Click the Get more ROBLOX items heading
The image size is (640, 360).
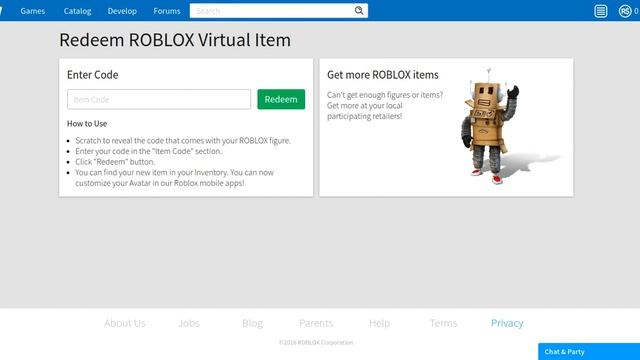coord(382,75)
